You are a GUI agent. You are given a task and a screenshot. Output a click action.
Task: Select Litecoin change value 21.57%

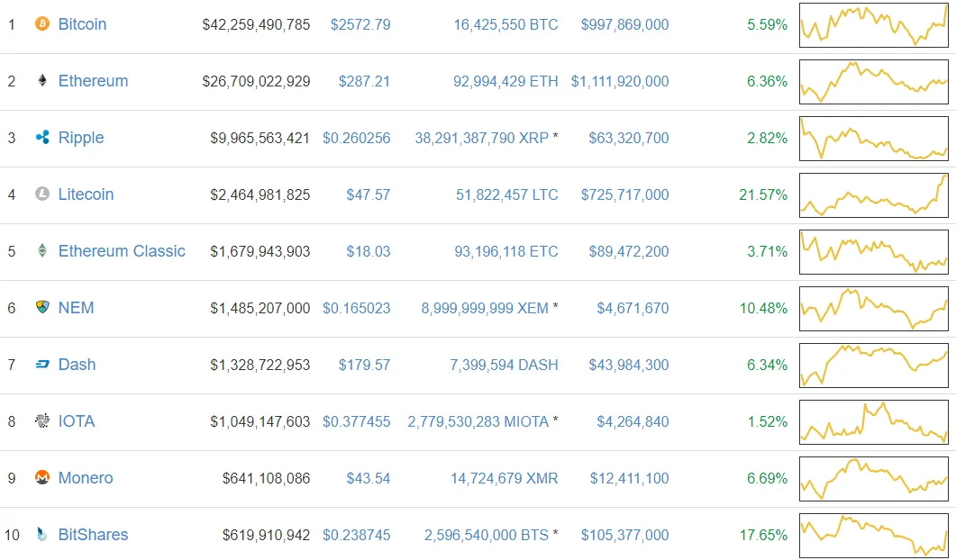[x=763, y=194]
